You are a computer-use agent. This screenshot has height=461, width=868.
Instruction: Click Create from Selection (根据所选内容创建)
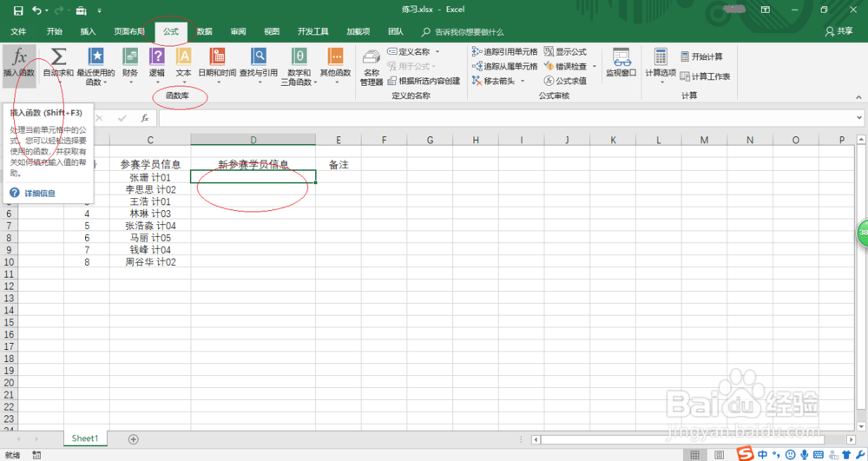pos(424,81)
